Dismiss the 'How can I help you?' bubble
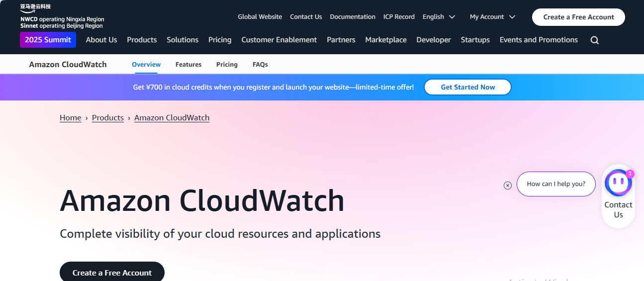The image size is (644, 281). [x=508, y=186]
